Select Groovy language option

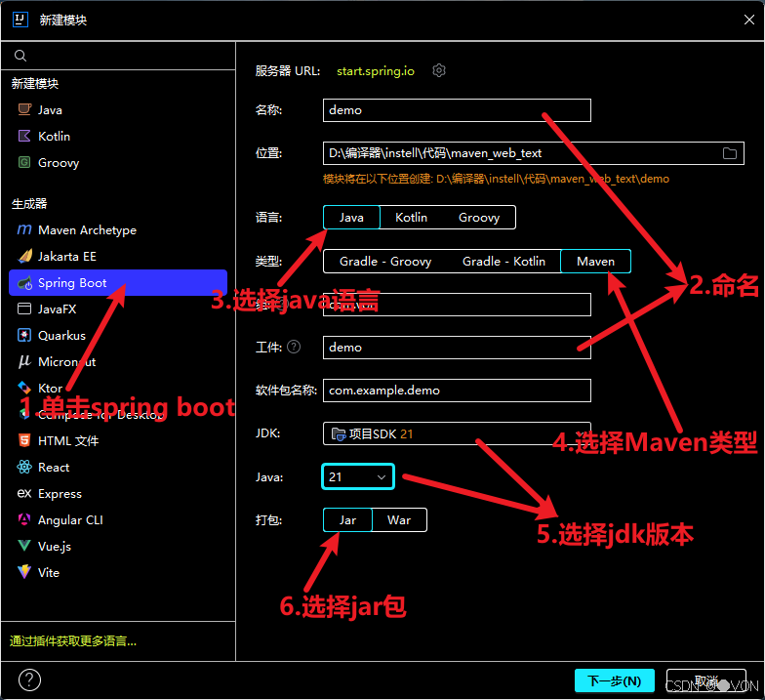point(478,217)
